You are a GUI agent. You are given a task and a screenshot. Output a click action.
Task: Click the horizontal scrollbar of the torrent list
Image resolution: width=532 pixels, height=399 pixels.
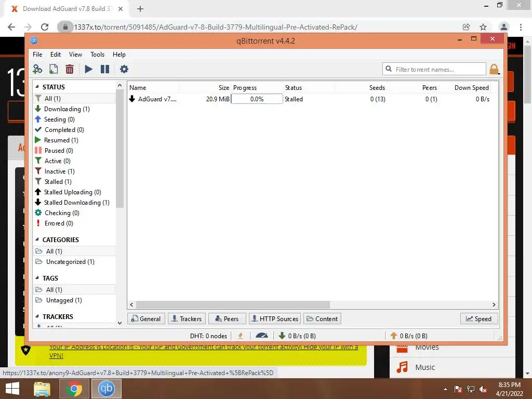tap(233, 304)
